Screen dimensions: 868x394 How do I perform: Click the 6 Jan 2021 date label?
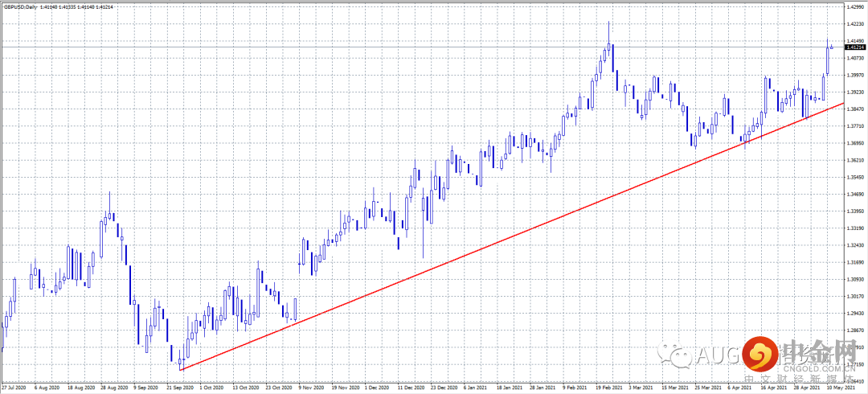pyautogui.click(x=476, y=389)
